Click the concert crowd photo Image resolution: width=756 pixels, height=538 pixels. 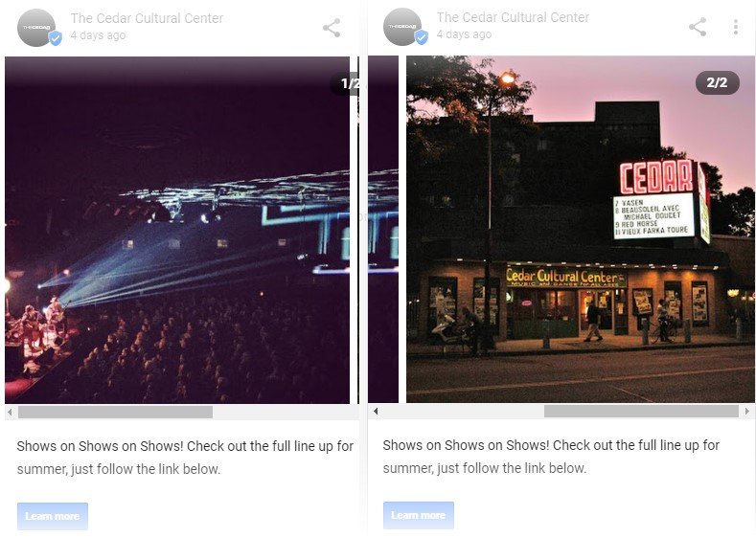pyautogui.click(x=177, y=230)
